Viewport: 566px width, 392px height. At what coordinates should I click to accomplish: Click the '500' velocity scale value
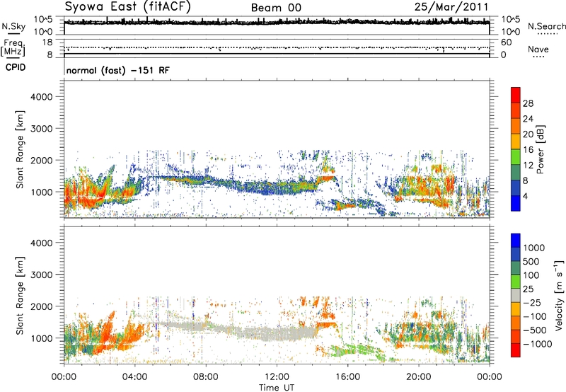tap(531, 262)
